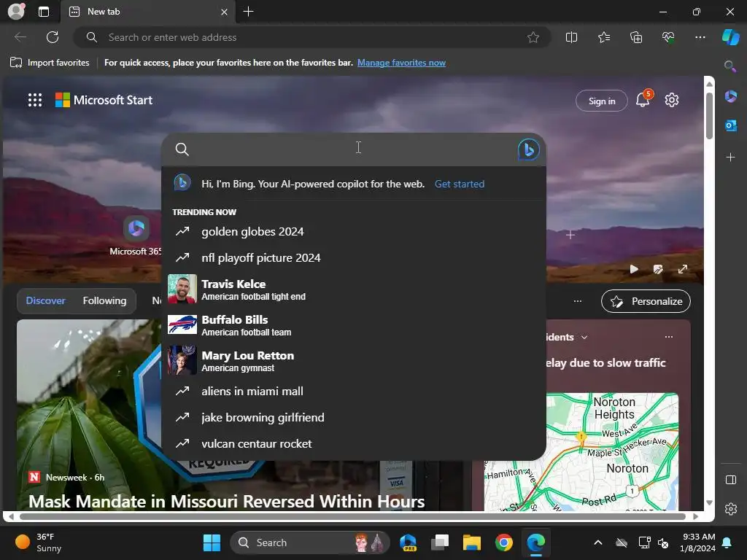Play the background video

point(634,269)
